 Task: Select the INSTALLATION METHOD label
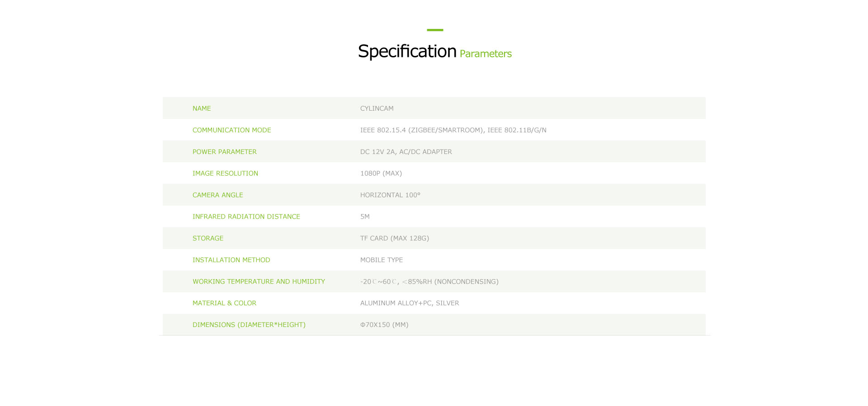(231, 260)
